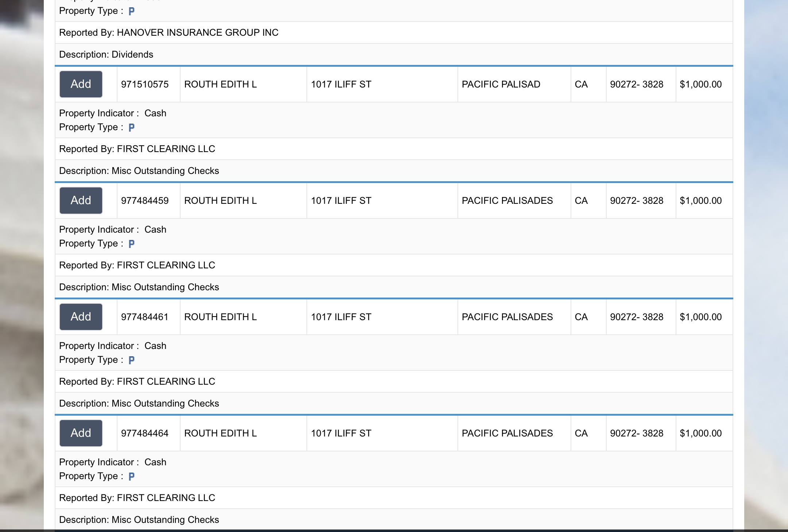The width and height of the screenshot is (788, 532).
Task: Click Property Indicator Cash under 977484459
Action: [113, 229]
